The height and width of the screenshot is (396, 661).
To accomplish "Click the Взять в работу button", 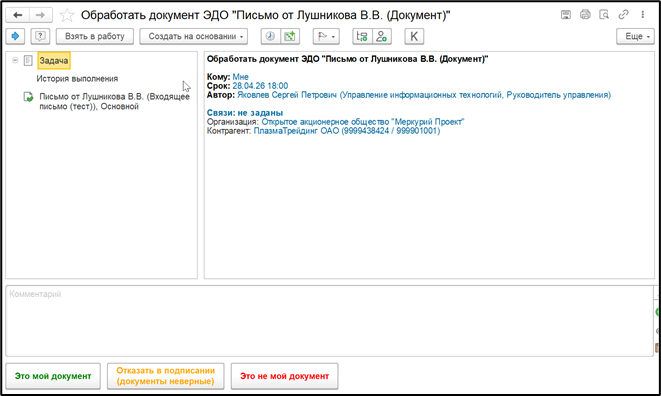I will (x=95, y=36).
